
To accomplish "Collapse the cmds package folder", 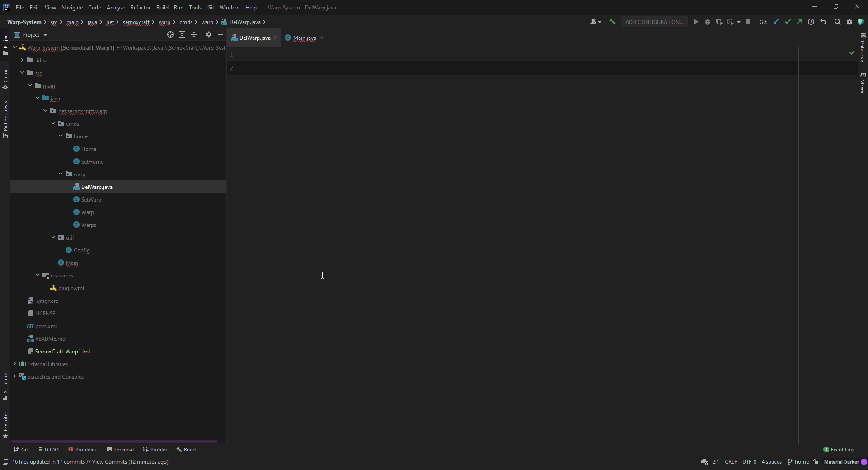I will point(53,123).
